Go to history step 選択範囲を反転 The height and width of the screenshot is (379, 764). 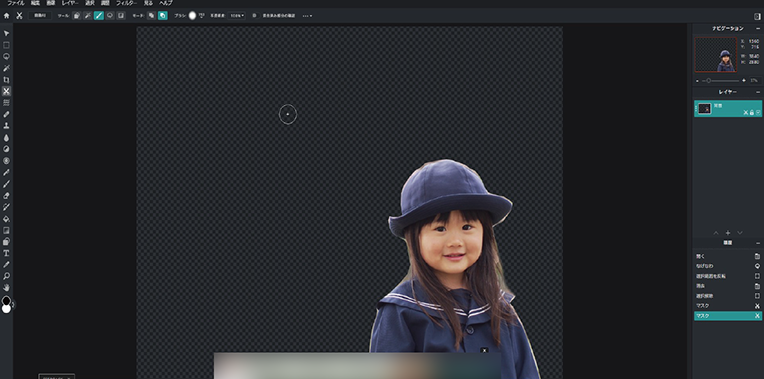(728, 276)
